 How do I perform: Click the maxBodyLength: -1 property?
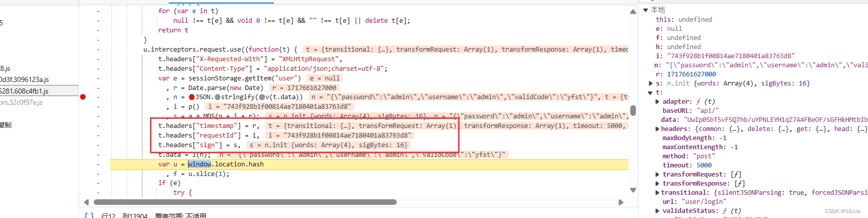(695, 138)
